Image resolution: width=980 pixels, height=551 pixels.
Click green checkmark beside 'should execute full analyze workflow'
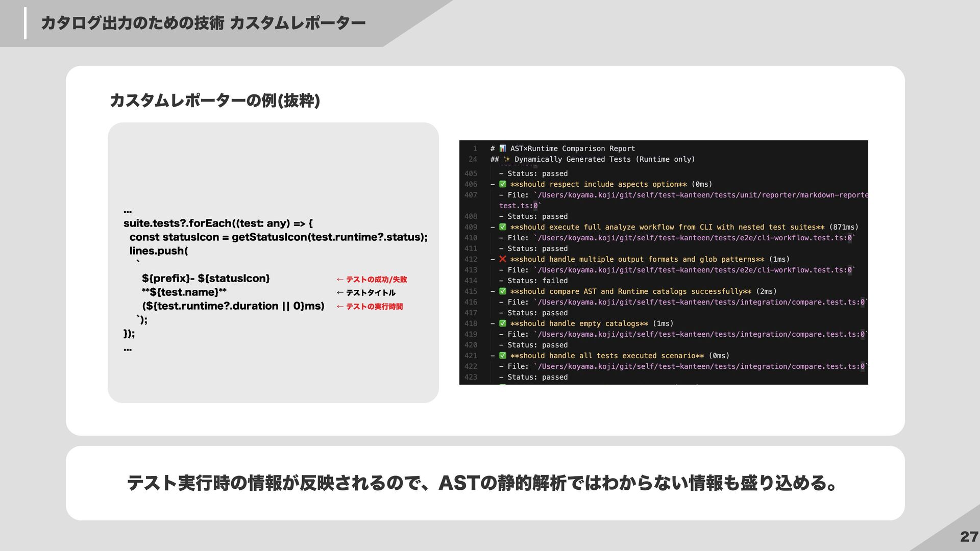click(503, 227)
